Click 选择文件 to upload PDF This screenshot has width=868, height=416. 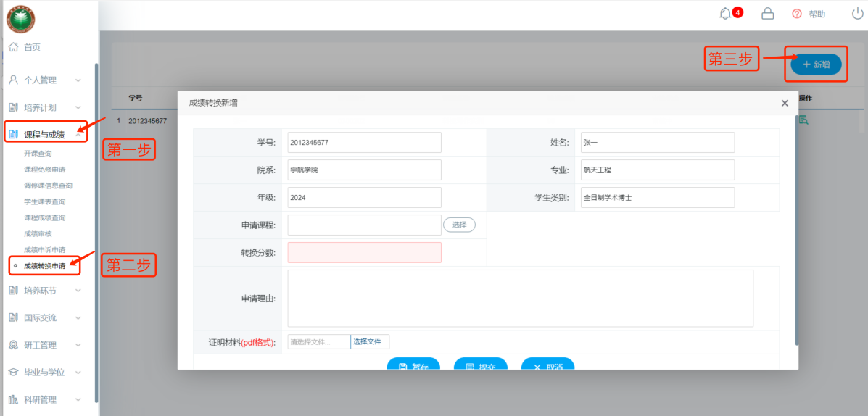click(x=370, y=341)
